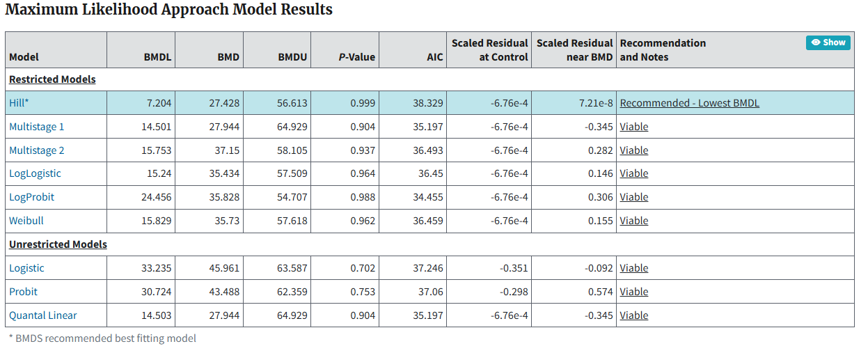View the LogProbit model output

31,197
